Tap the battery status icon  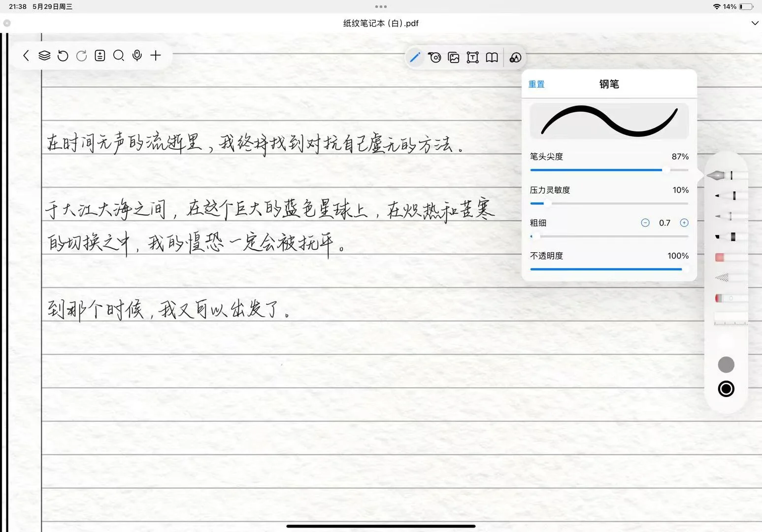coord(746,6)
